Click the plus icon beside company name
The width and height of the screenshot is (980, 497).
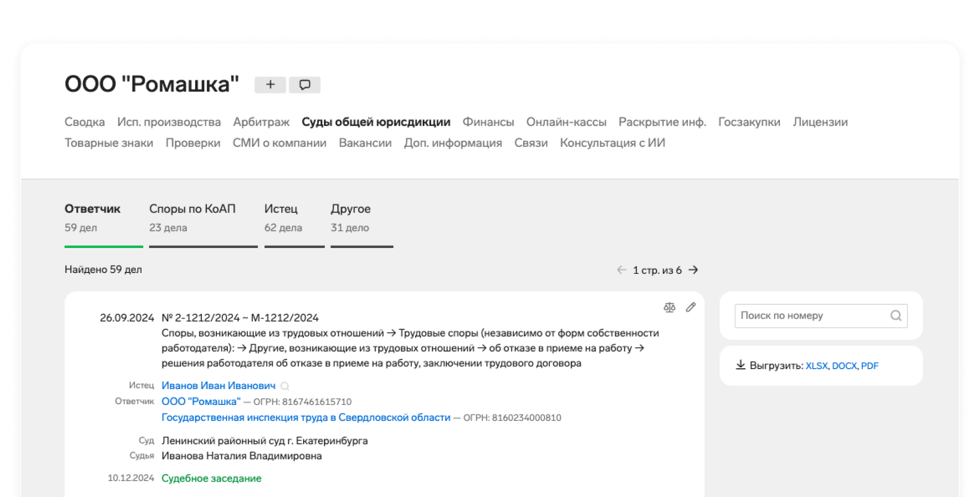(x=270, y=85)
